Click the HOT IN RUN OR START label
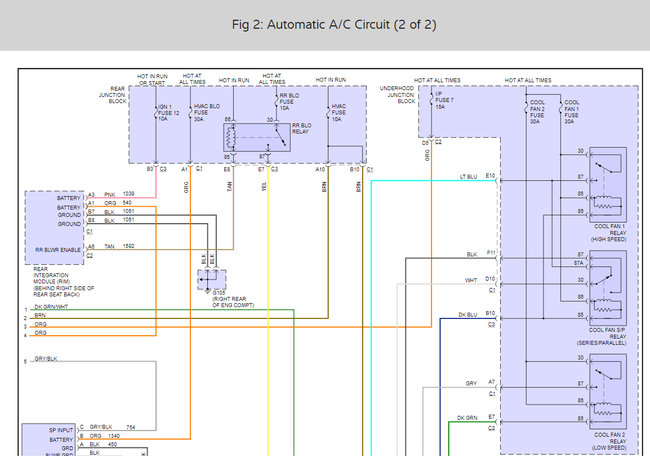Screen dimensions: 650x475 [x=152, y=80]
